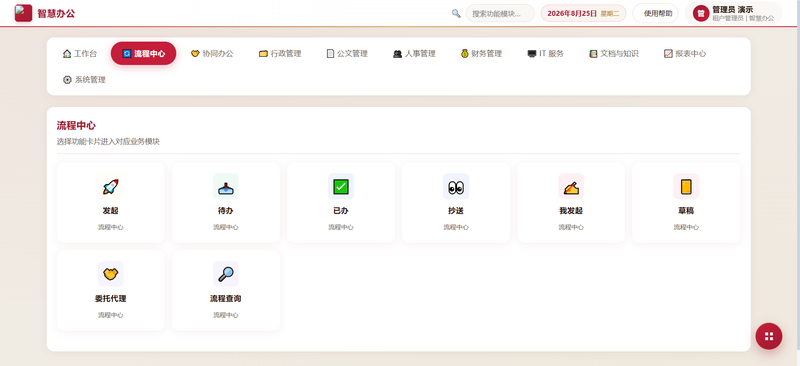Click the green checkmark icon for 已办
This screenshot has height=366, width=800.
click(341, 187)
